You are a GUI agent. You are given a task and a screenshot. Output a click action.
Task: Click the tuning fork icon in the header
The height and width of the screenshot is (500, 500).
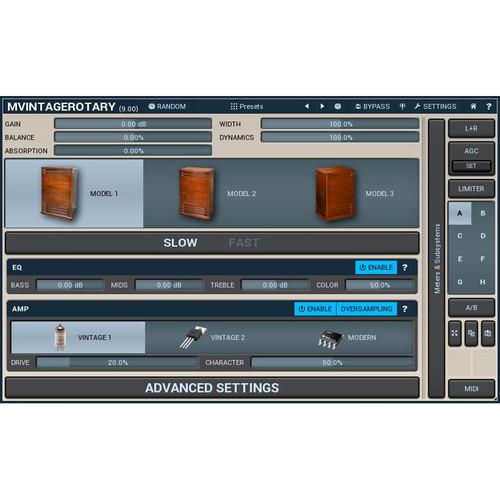click(402, 107)
